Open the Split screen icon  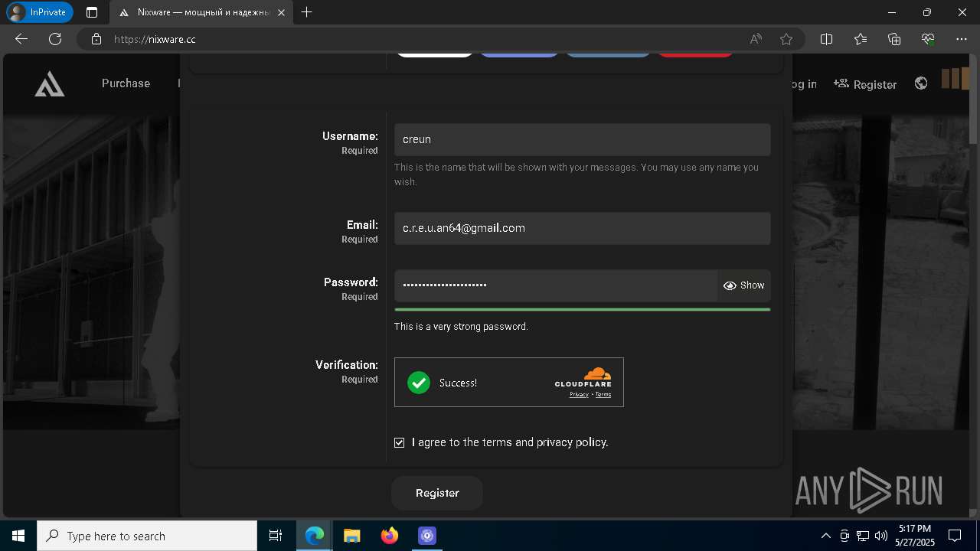coord(826,39)
